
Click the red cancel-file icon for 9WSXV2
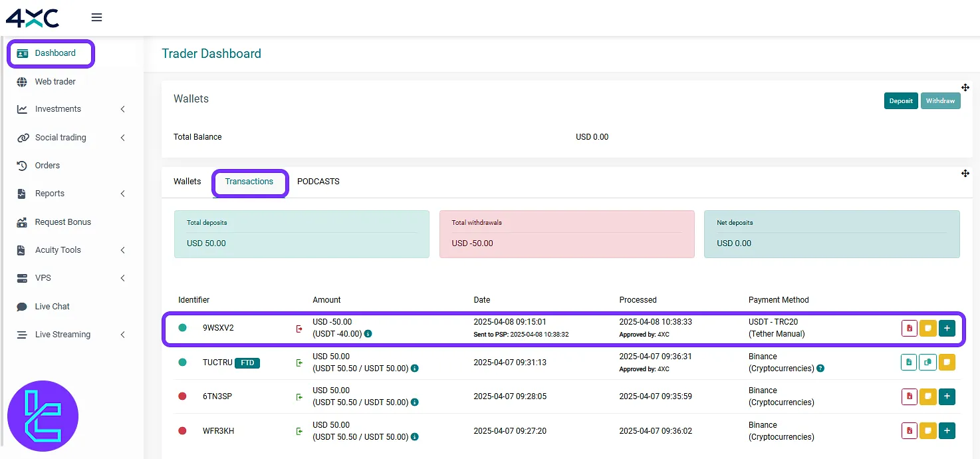[x=910, y=328]
